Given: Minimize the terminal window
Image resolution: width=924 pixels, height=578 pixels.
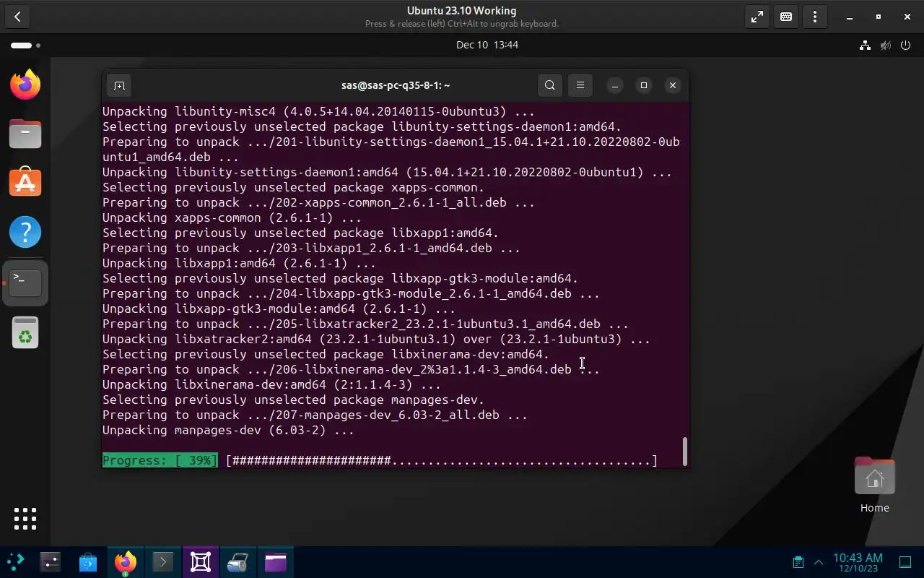Looking at the screenshot, I should [x=615, y=85].
